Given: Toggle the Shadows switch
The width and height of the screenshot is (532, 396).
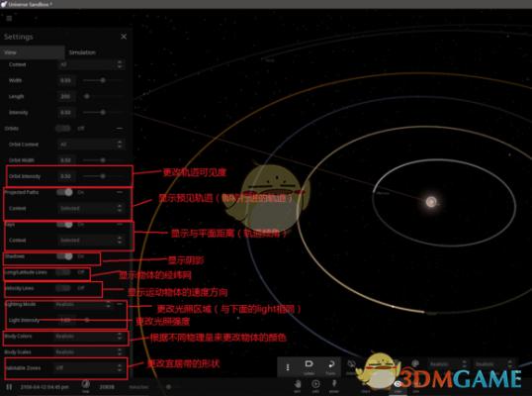Looking at the screenshot, I should click(65, 256).
